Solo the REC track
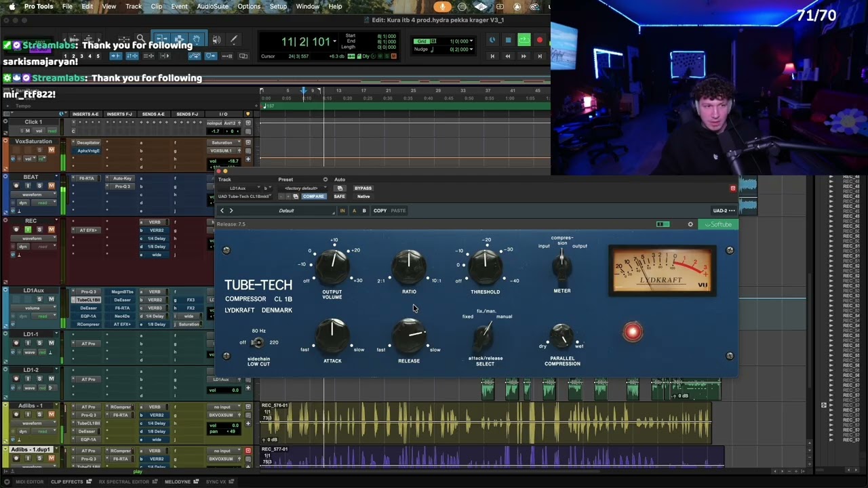The image size is (868, 488). tap(39, 230)
